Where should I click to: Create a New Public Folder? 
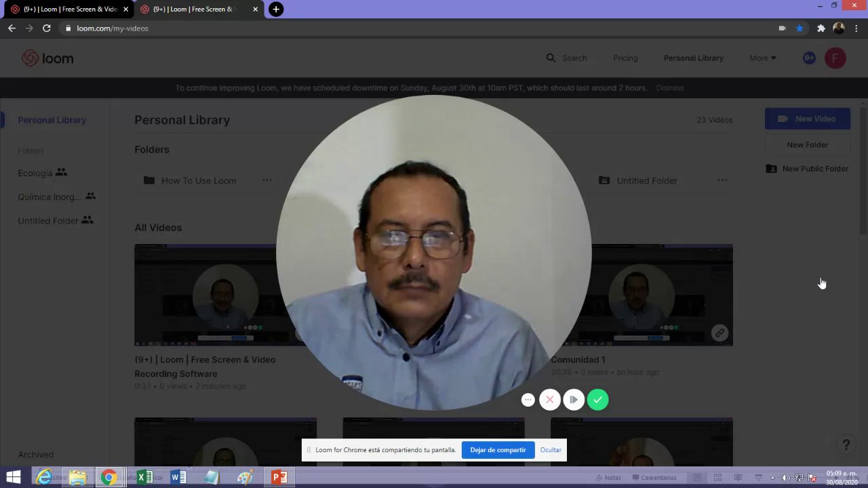808,169
